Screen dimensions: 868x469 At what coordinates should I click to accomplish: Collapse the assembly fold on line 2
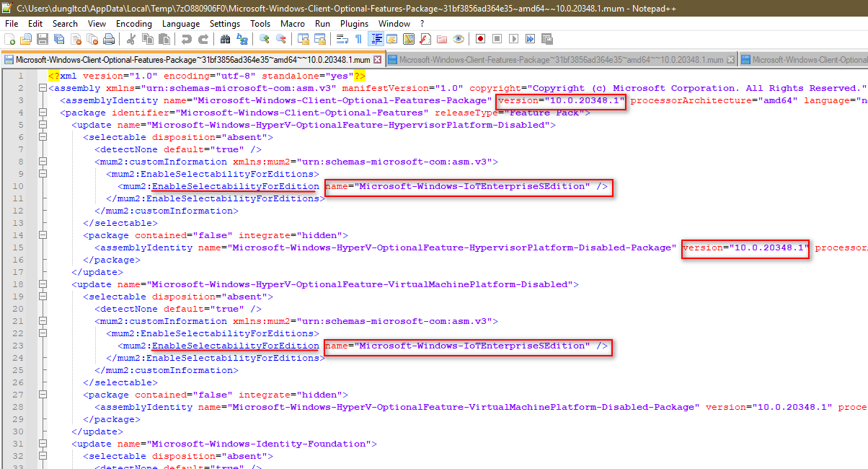point(43,88)
